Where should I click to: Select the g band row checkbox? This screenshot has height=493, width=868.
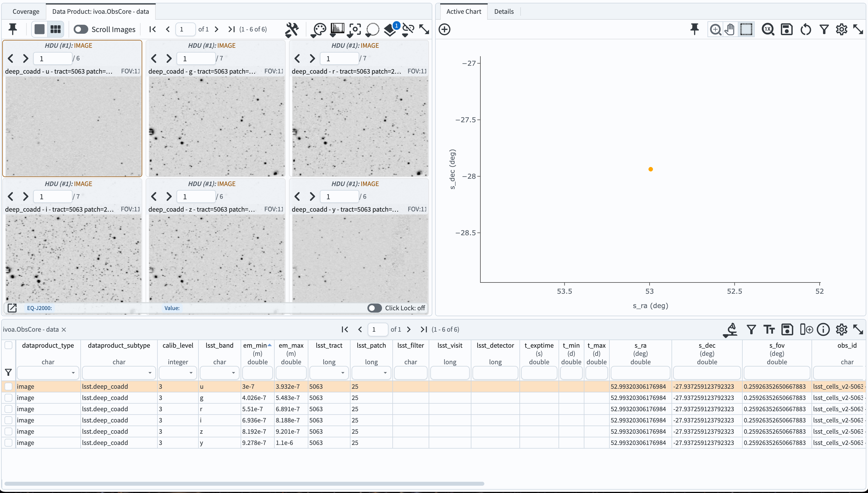8,397
